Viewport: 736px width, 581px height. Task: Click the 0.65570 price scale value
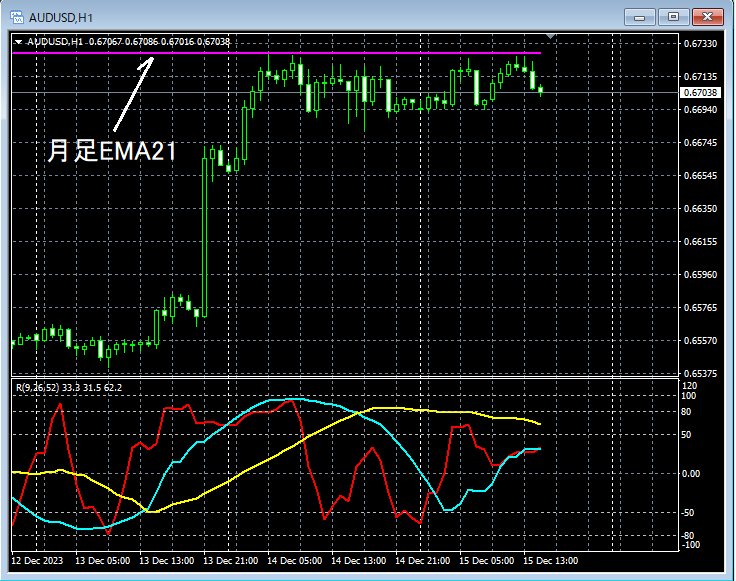(x=700, y=340)
